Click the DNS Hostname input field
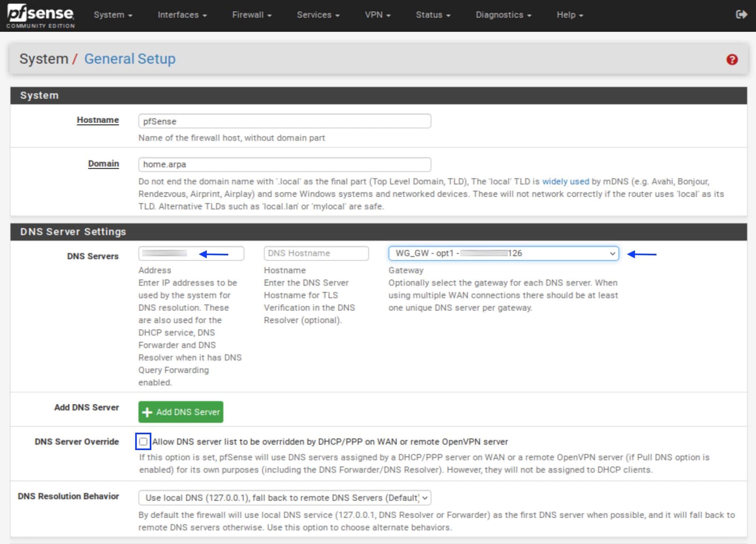The height and width of the screenshot is (544, 756). (316, 253)
